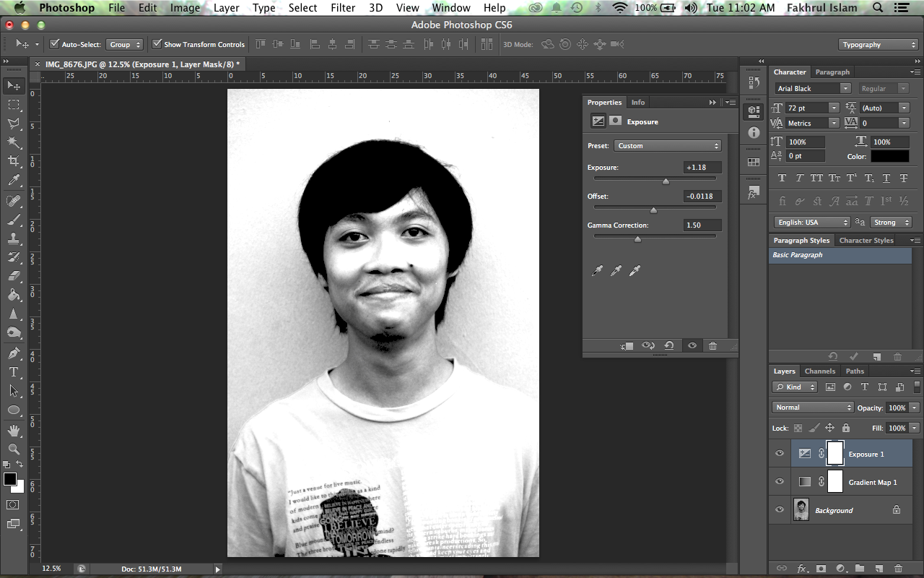This screenshot has height=578, width=924.
Task: Add layer style fx icon
Action: coord(801,569)
